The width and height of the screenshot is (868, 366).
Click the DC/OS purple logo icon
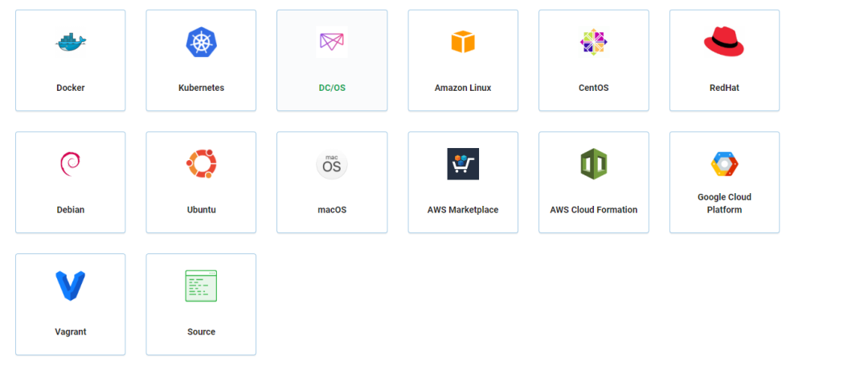332,42
